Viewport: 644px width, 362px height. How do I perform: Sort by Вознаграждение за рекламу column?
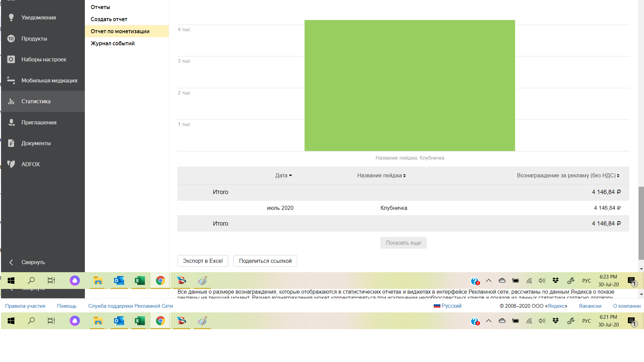click(568, 176)
